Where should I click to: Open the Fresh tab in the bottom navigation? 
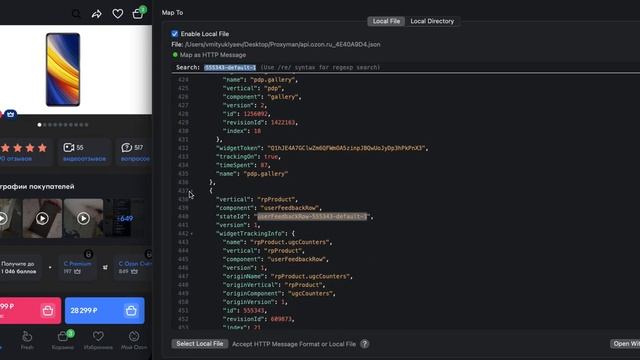click(27, 340)
